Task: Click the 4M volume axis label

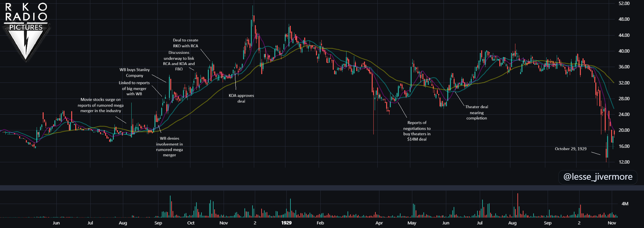Action: coord(625,204)
